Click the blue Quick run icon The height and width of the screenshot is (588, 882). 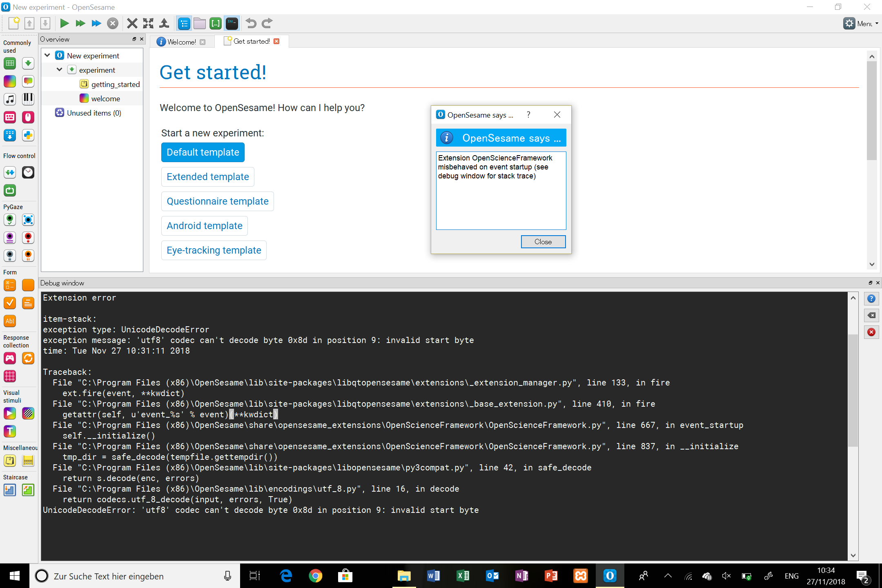96,23
